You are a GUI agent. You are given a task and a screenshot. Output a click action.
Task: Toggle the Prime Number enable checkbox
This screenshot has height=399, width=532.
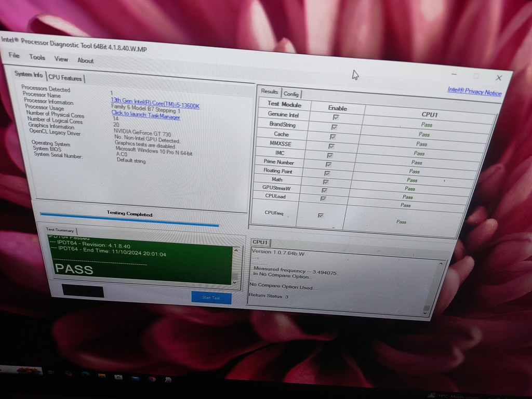click(x=328, y=165)
